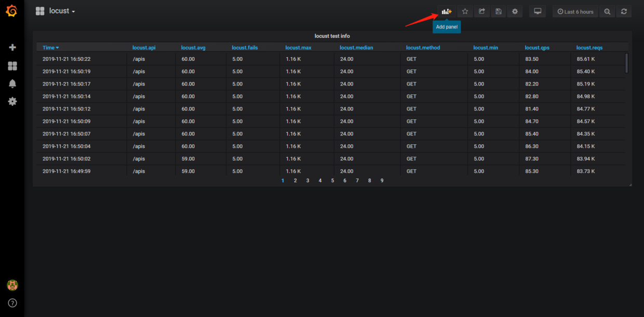Click timestamp 2019-11-21 16:50:22
644x317 pixels.
66,59
